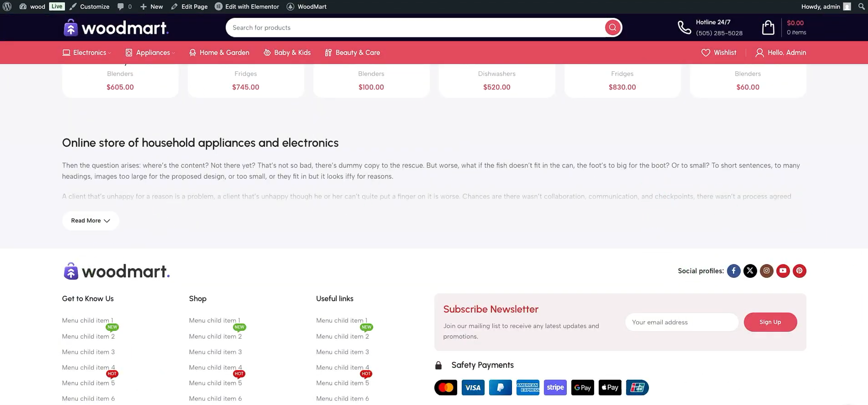This screenshot has height=405, width=868.
Task: Click the Facebook social profile icon
Action: tap(733, 271)
